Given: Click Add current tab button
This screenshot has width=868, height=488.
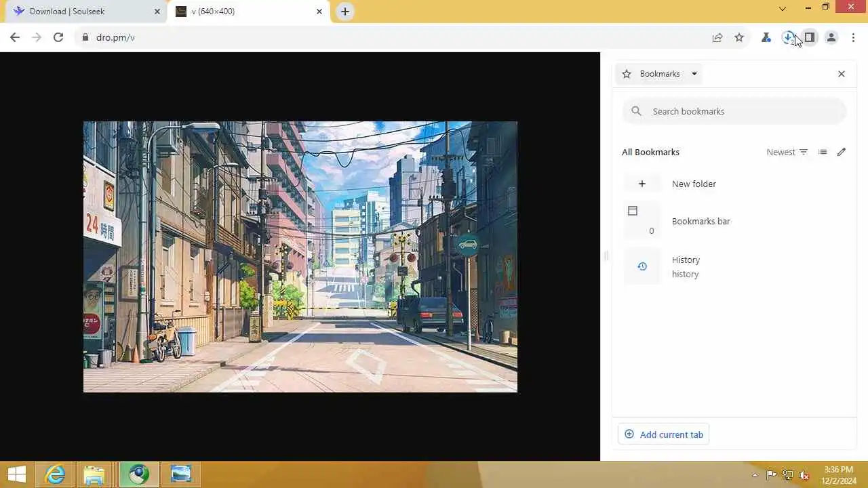Looking at the screenshot, I should point(664,434).
